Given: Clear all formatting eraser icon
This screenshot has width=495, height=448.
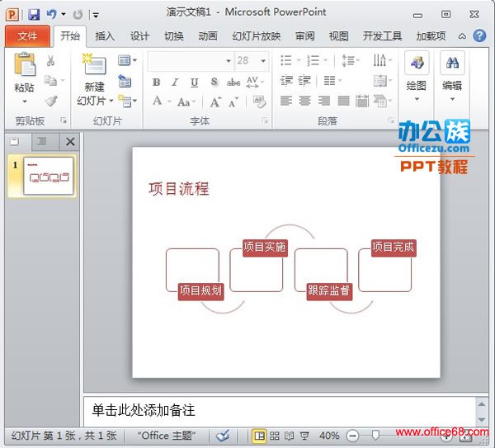Looking at the screenshot, I should coord(260,101).
